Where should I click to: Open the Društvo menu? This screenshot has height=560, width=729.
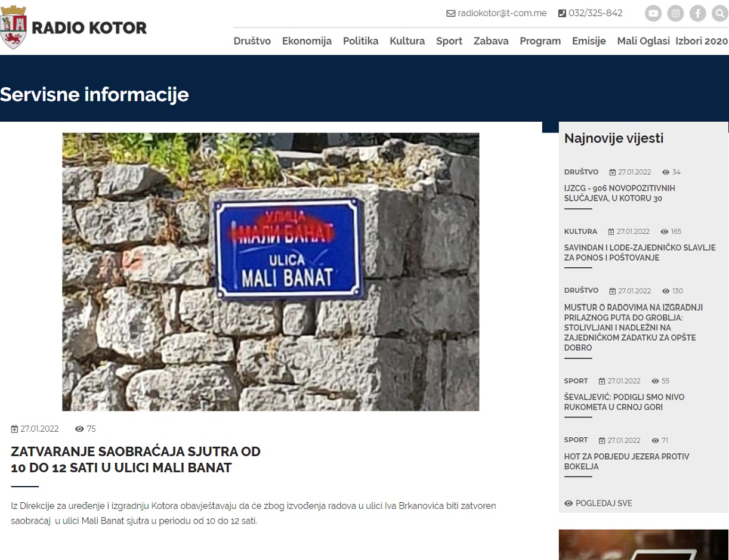(252, 41)
